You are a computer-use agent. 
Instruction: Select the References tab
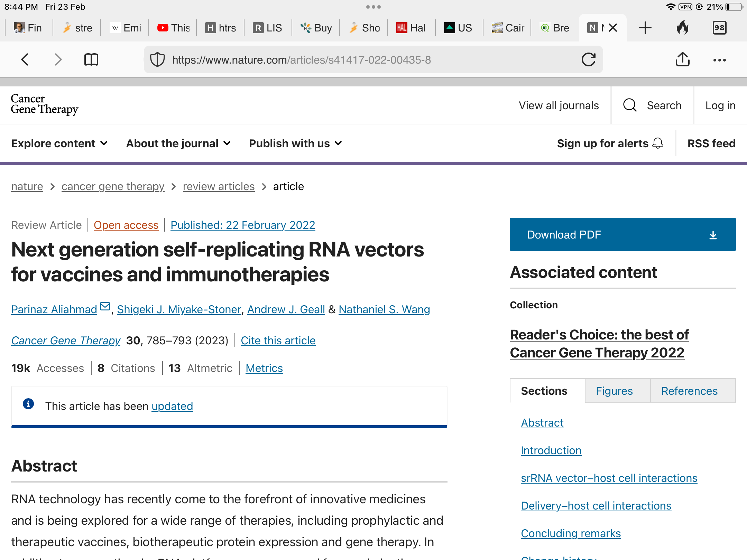tap(693, 391)
